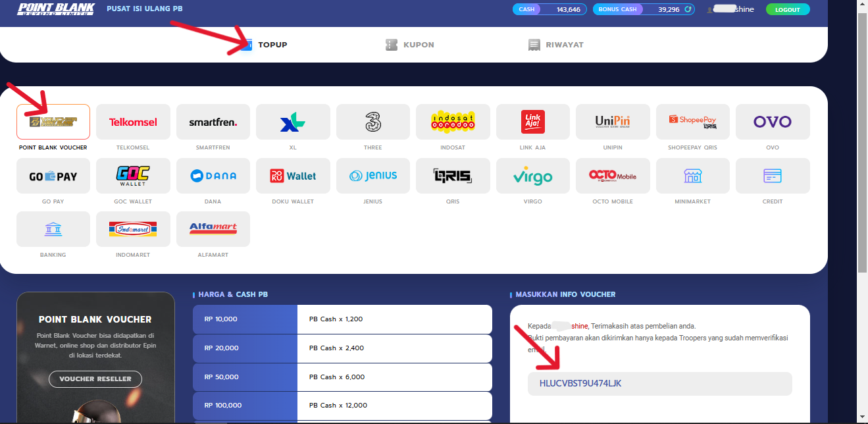The width and height of the screenshot is (868, 424).
Task: Choose Doku Wallet payment
Action: [293, 176]
